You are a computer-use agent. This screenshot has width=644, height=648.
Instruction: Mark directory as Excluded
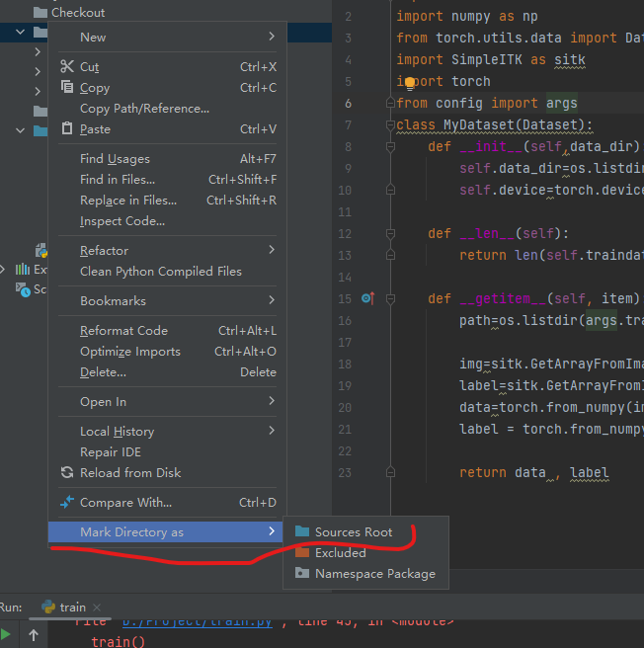365,553
